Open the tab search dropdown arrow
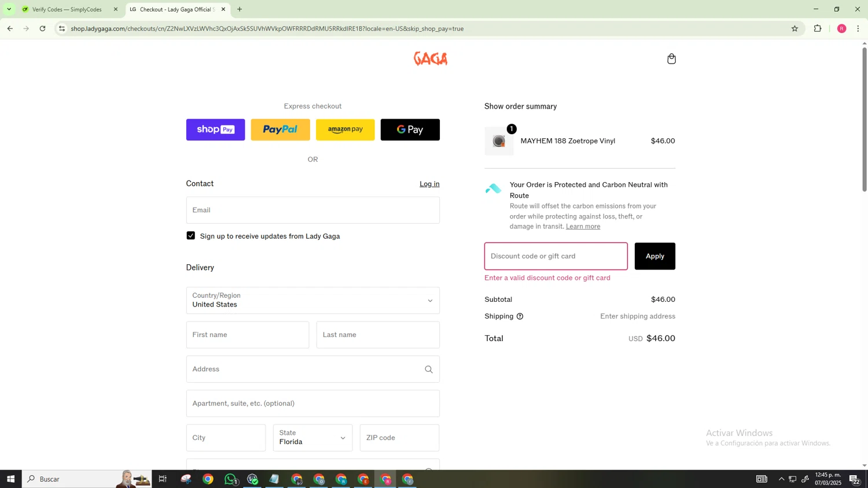 [9, 9]
